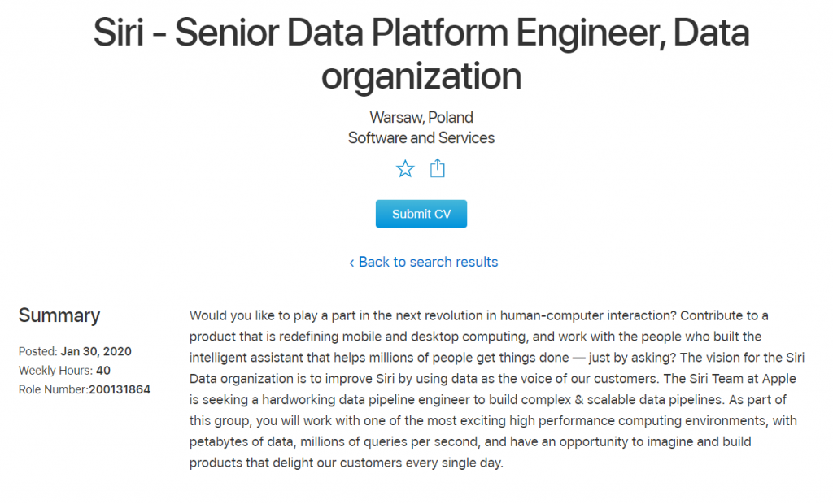
Task: Click the Warsaw, Poland location text
Action: click(x=421, y=117)
